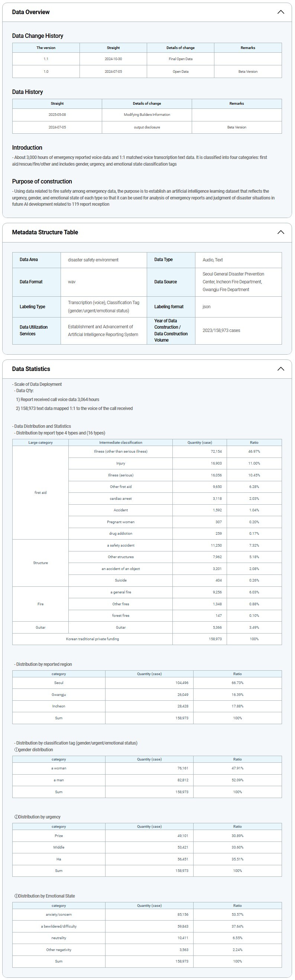Click the Data Overview panel title
The image size is (295, 980).
click(31, 12)
